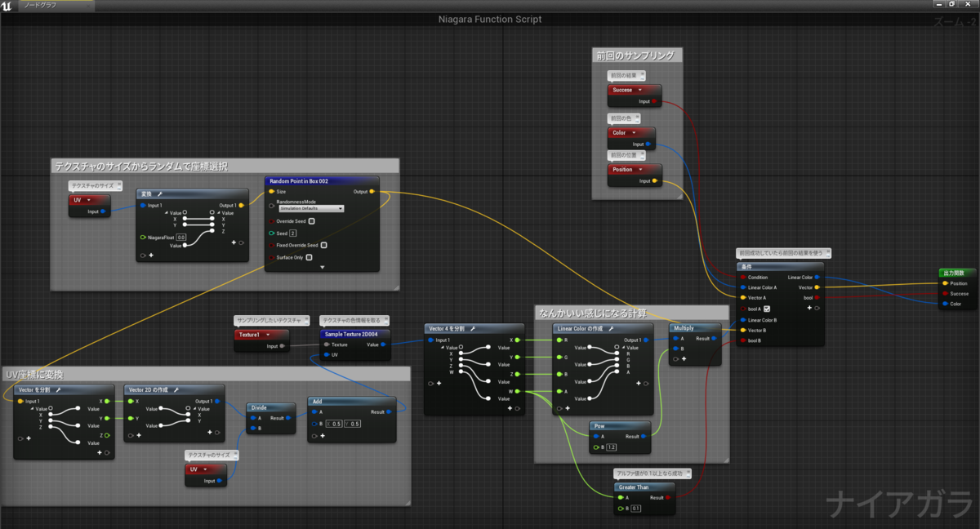Click UV input pin on Sample Texture 2D004
The height and width of the screenshot is (529, 980).
pos(327,354)
